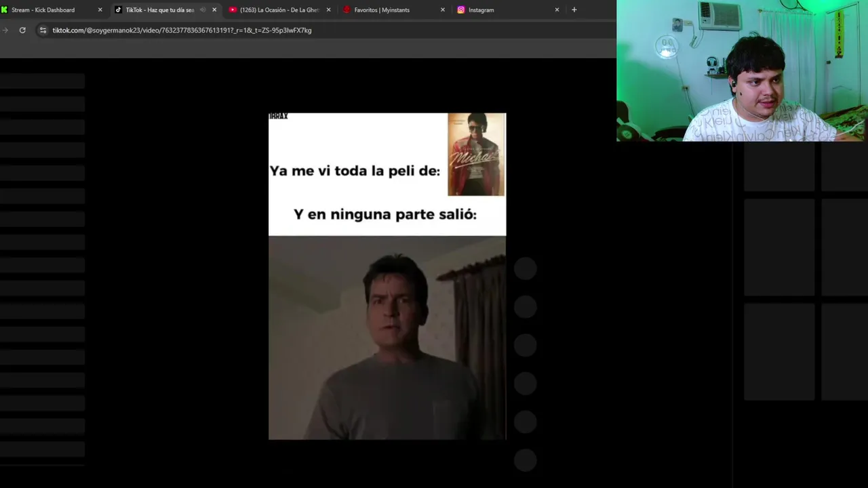This screenshot has height=488, width=868.
Task: Reload the TikTok page
Action: point(22,30)
